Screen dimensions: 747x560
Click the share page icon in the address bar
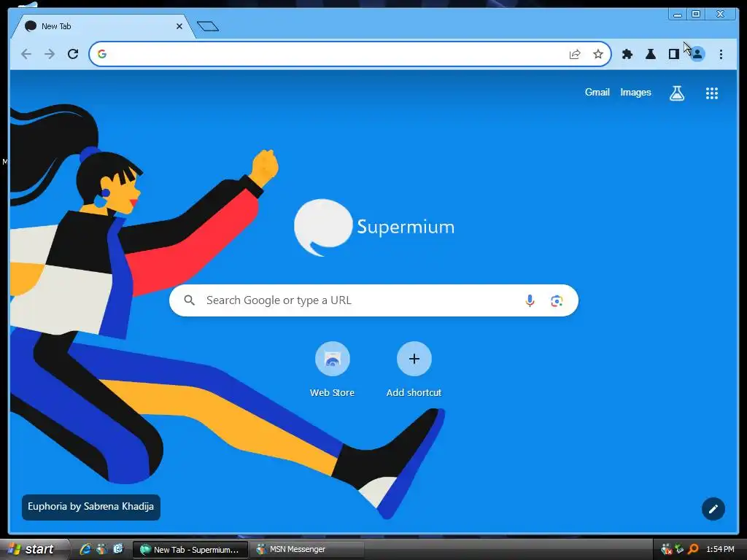coord(575,54)
